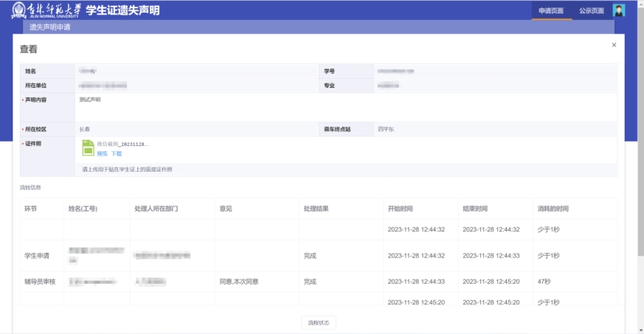The width and height of the screenshot is (644, 334).
Task: Click the green attachment file icon
Action: coord(88,148)
